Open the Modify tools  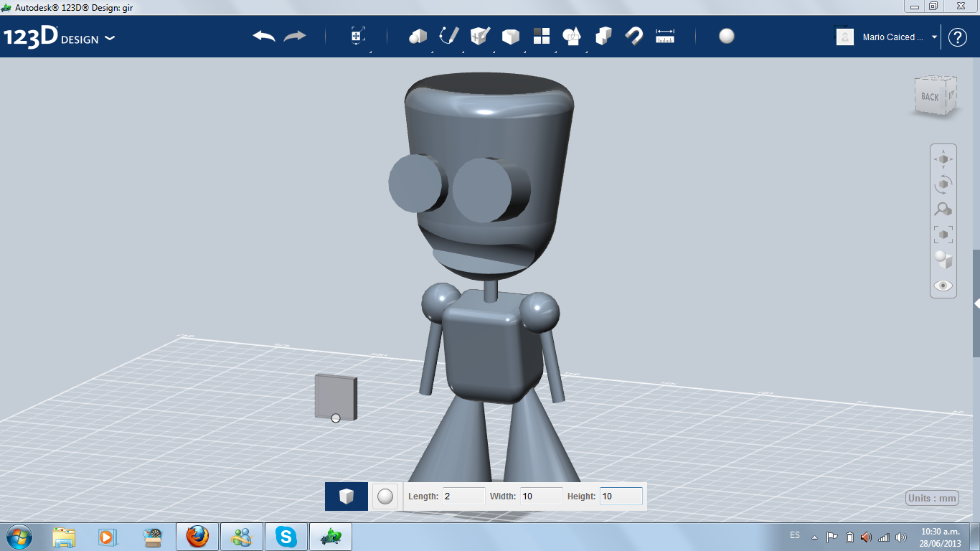[510, 37]
